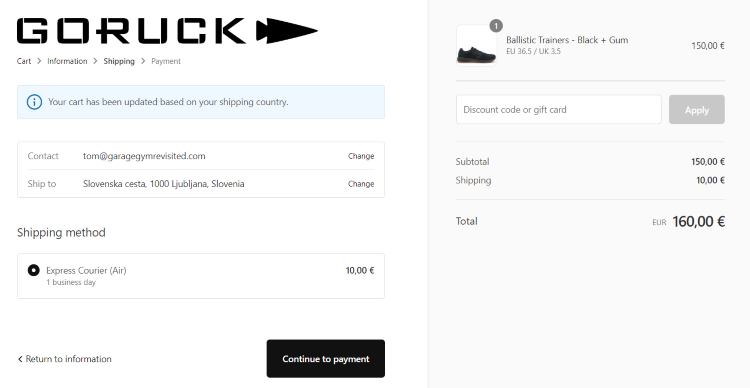Viewport: 750px width, 388px height.
Task: Focus the Discount code or gift card field
Action: coord(559,110)
